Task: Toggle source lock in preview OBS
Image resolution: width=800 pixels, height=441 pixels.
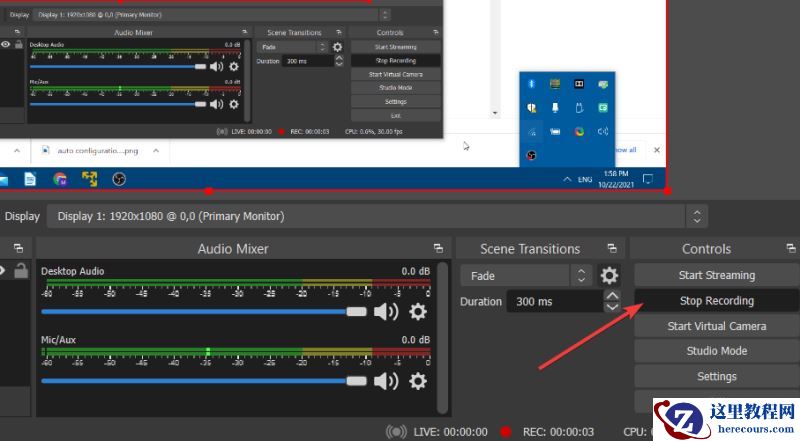Action: point(19,44)
